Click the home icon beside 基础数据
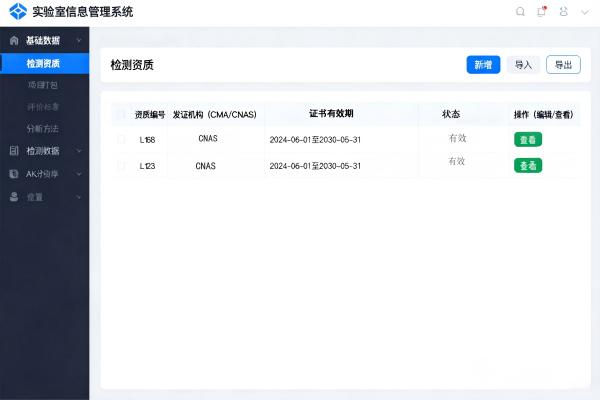The height and width of the screenshot is (400, 600). click(14, 40)
